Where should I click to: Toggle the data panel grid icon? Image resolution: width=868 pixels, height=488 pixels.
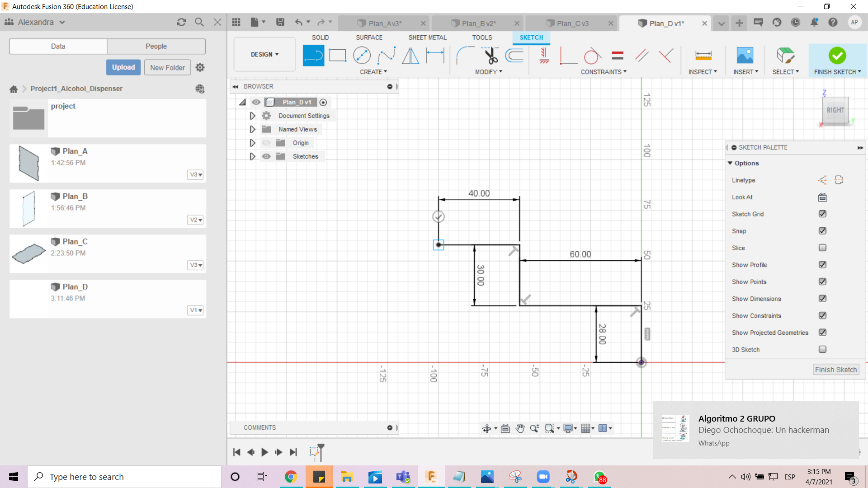click(x=236, y=22)
